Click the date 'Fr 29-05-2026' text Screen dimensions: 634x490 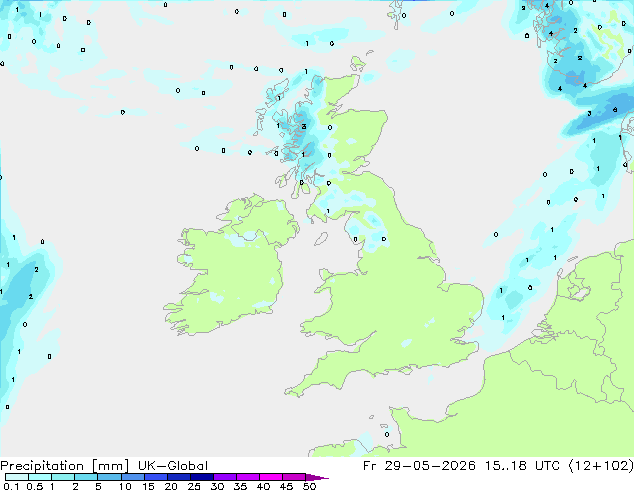[419, 466]
